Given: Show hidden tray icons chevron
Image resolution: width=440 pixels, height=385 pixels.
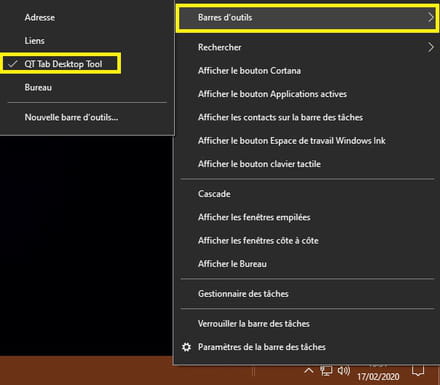Looking at the screenshot, I should point(309,371).
